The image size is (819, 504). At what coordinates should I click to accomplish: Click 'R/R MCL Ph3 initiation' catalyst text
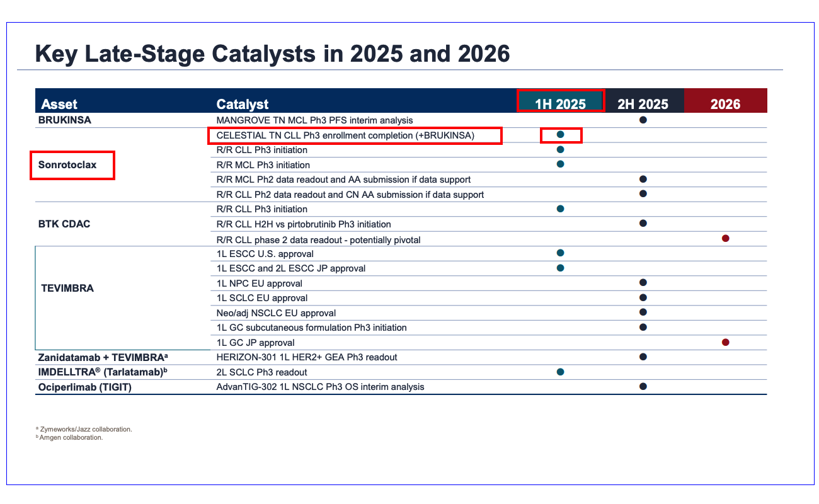pos(263,165)
